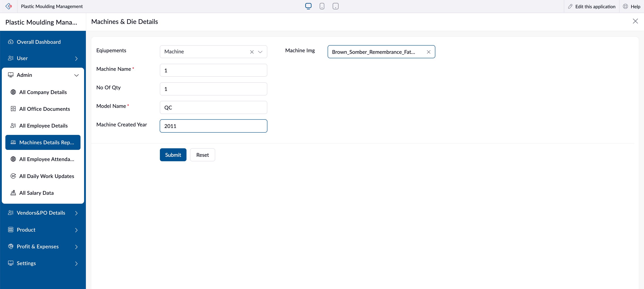Viewport: 644px width, 289px height.
Task: Go to All Salary Data
Action: click(x=36, y=193)
